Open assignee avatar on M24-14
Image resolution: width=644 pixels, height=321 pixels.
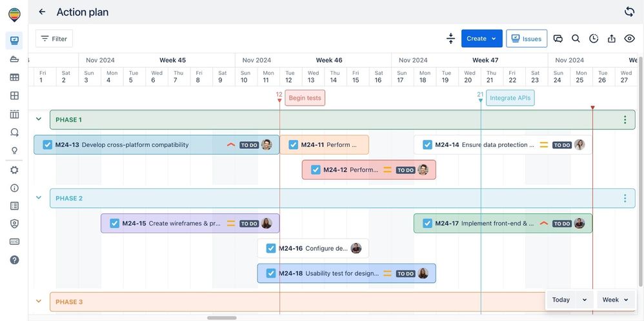tap(579, 145)
